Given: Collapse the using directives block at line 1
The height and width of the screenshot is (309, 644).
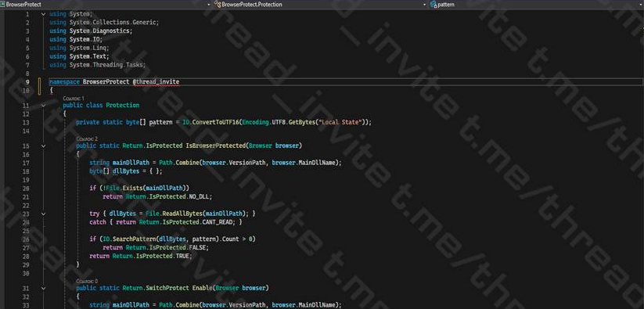Looking at the screenshot, I should coord(44,14).
